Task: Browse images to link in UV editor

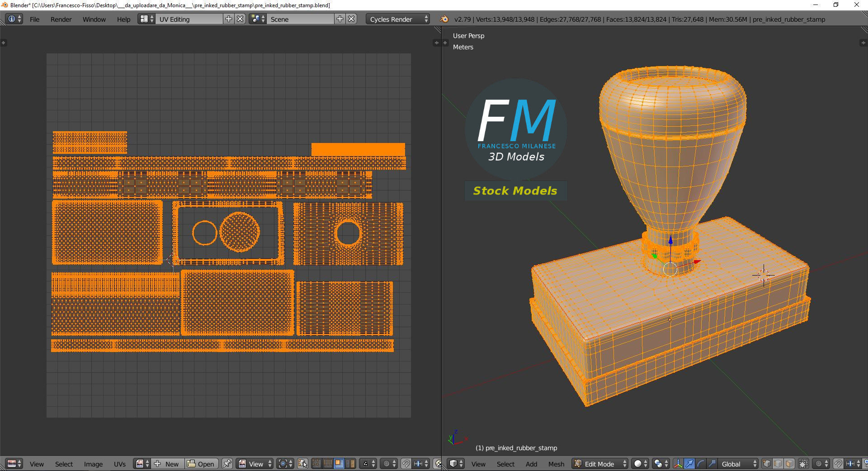Action: point(142,464)
